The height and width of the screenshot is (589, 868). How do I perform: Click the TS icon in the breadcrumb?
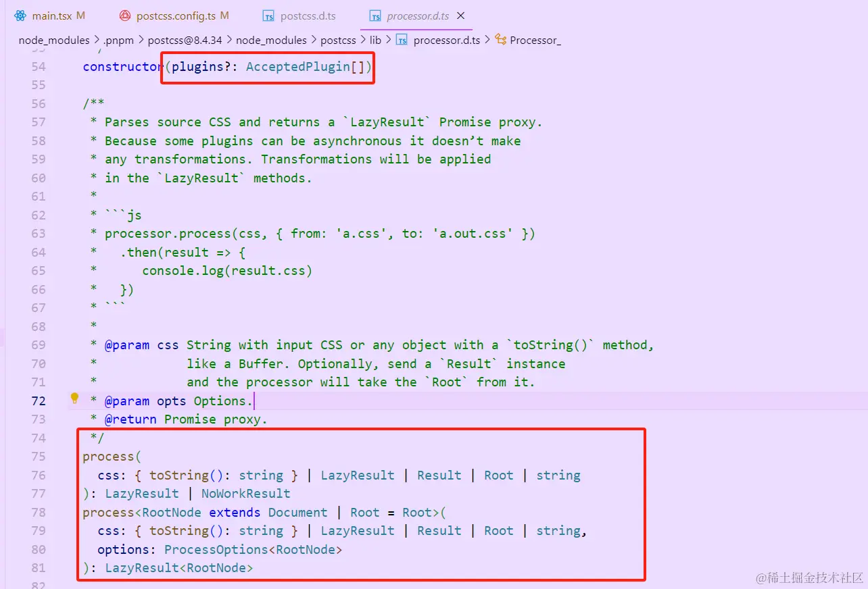(402, 41)
